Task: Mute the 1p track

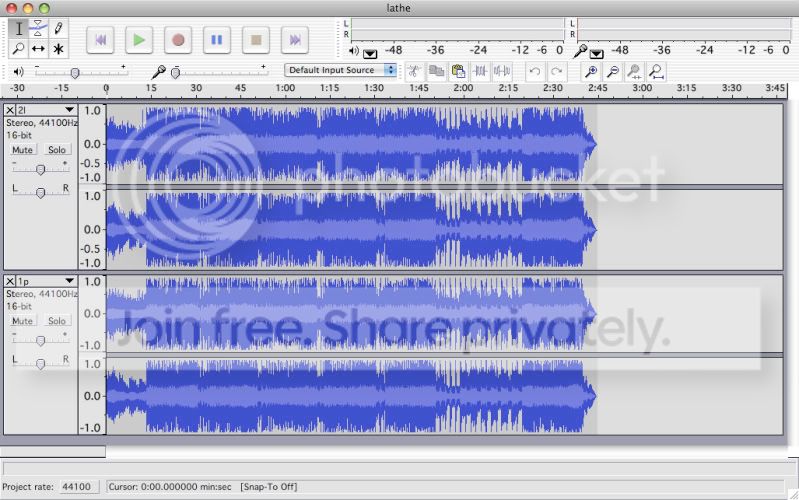Action: coord(22,321)
